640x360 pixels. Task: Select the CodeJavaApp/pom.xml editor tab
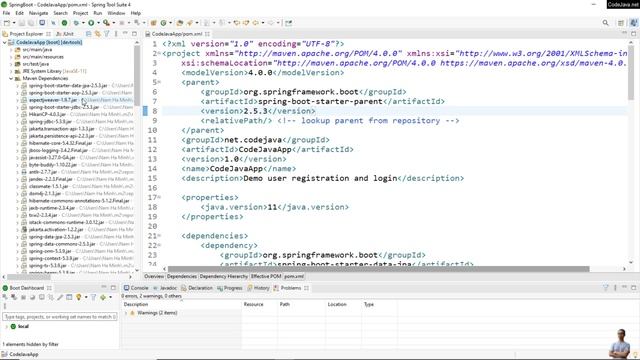(x=177, y=34)
